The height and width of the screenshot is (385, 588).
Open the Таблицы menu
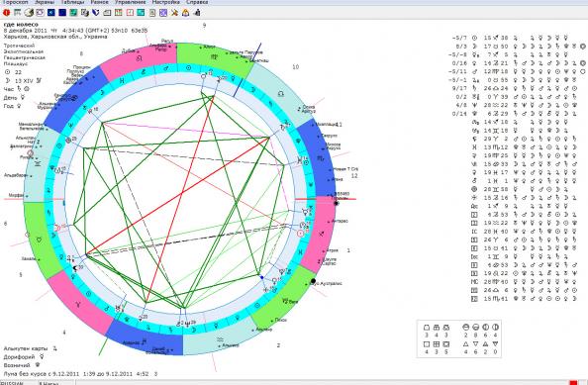pos(72,2)
